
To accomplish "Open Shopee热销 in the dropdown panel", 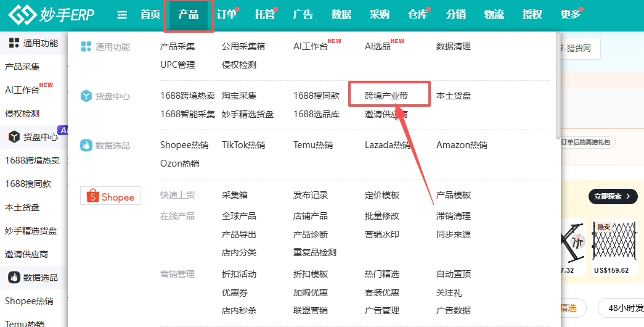I will [184, 145].
